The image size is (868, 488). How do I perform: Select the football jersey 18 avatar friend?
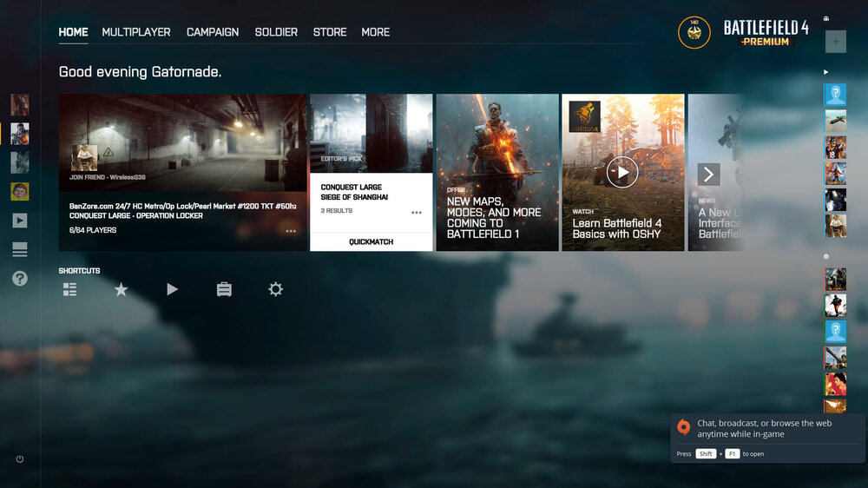[835, 148]
